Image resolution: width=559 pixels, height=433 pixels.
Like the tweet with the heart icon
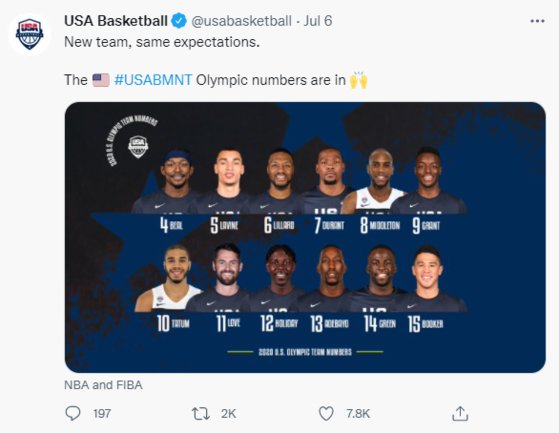coord(326,414)
